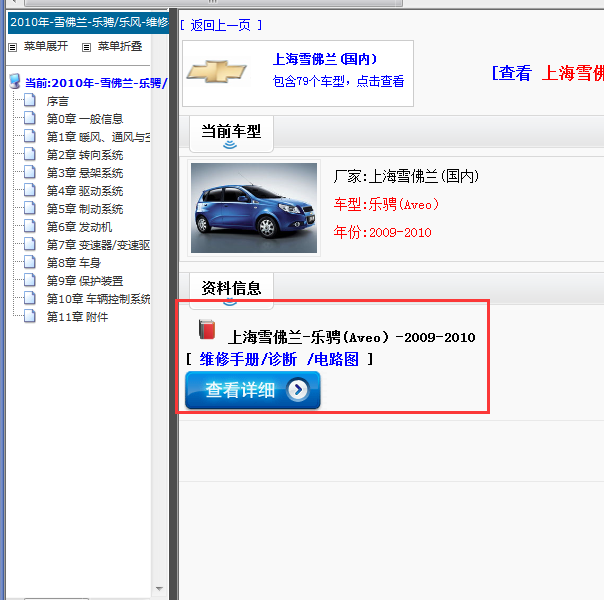
Task: Click the page icon next to 第5章 制动系统
Action: click(30, 208)
